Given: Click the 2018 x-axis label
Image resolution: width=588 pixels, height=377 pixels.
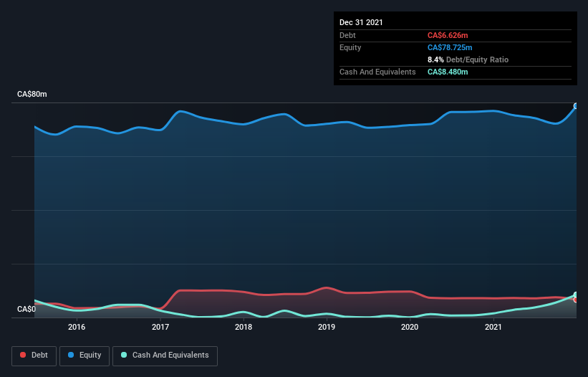Looking at the screenshot, I should [244, 327].
